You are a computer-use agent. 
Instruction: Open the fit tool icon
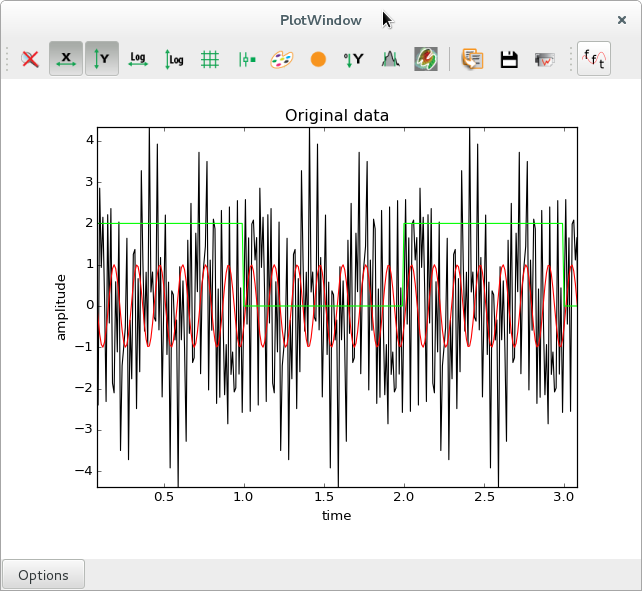[x=426, y=59]
